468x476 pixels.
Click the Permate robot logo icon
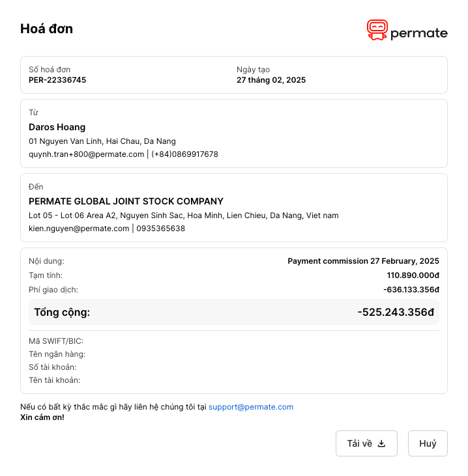tap(377, 30)
